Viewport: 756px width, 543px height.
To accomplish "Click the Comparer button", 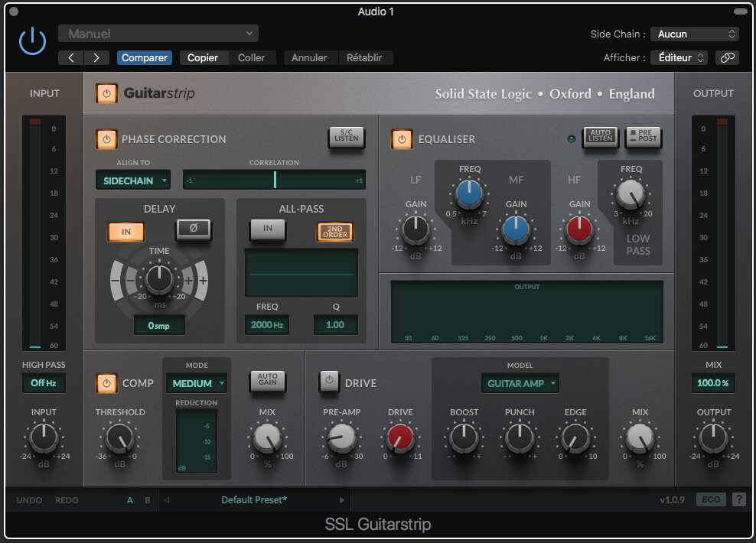I will click(x=144, y=58).
